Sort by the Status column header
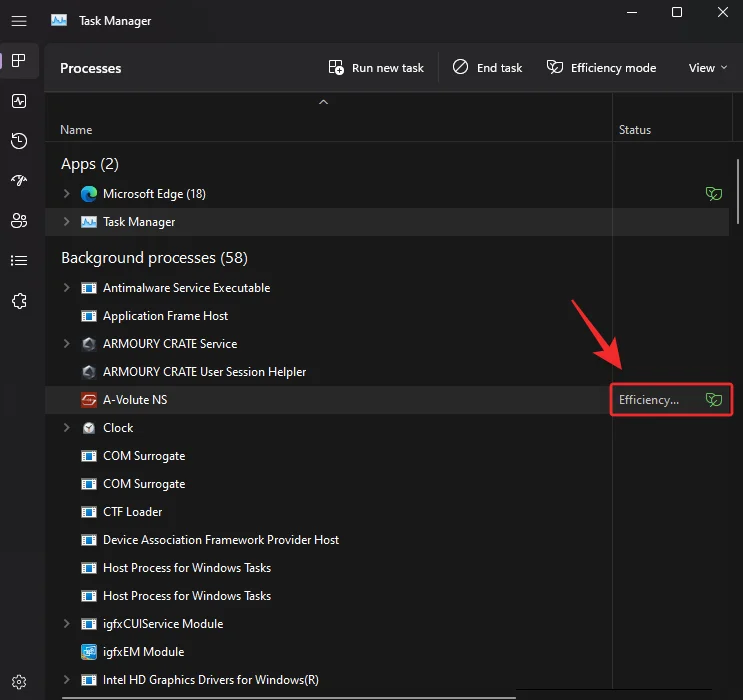The image size is (743, 700). coord(634,130)
